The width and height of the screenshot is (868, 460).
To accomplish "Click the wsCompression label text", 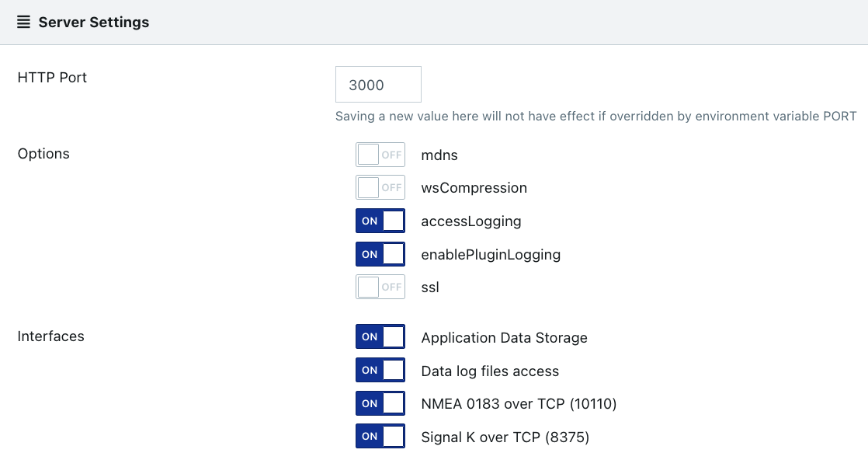I will [x=474, y=188].
